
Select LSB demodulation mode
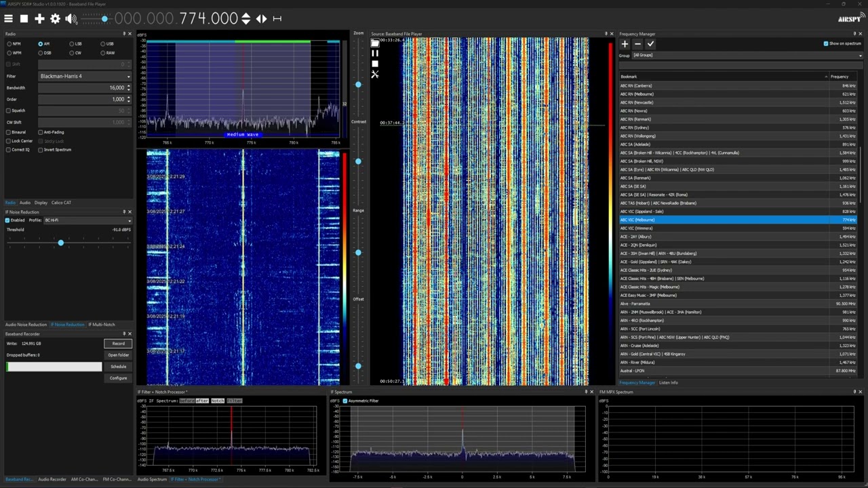pyautogui.click(x=75, y=44)
